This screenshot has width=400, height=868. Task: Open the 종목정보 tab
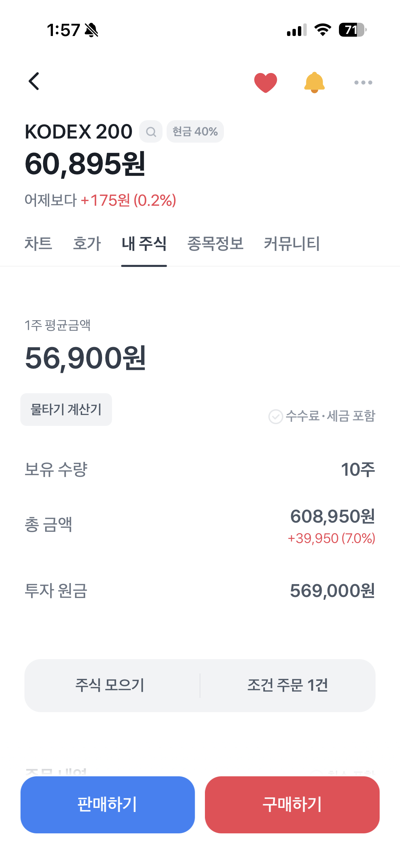tap(215, 243)
